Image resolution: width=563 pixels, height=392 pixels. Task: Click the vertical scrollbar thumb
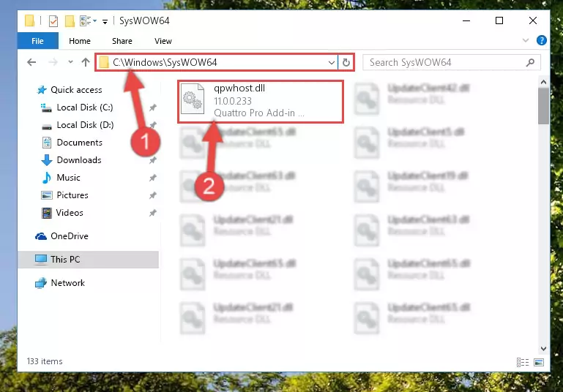tap(543, 106)
